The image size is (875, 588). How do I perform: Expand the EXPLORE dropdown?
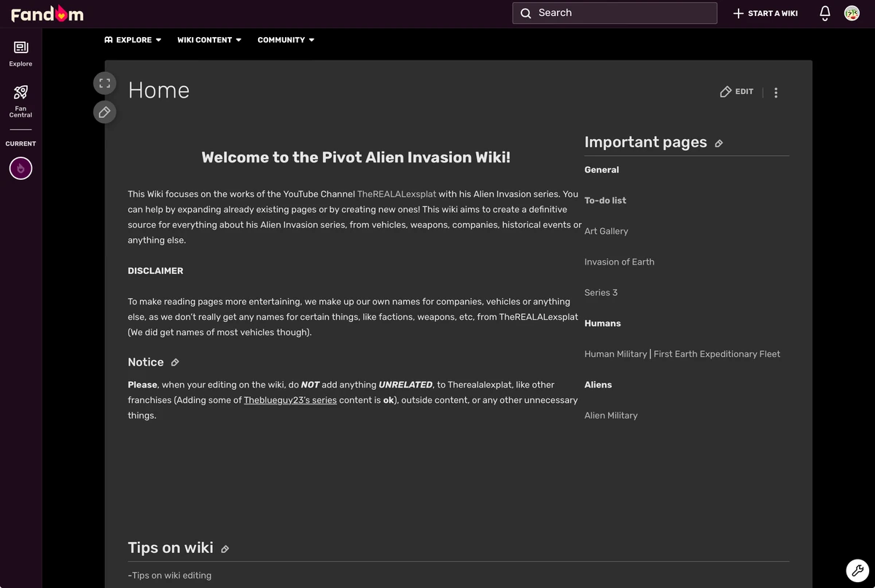(x=132, y=40)
